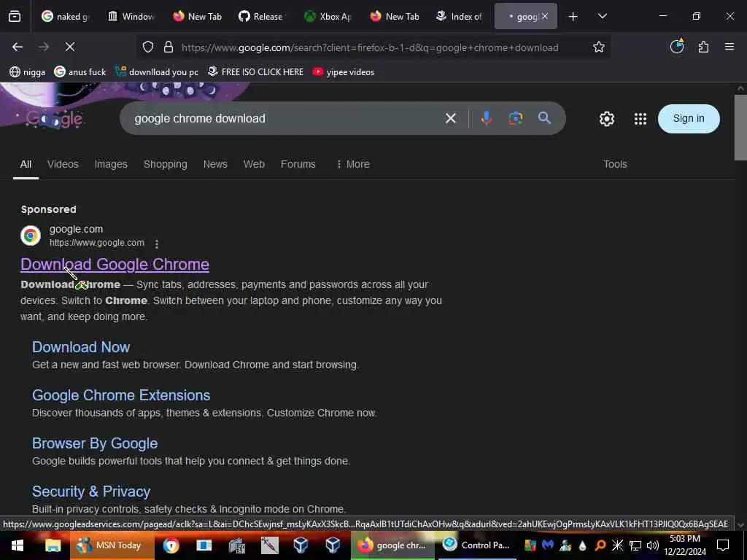Close the current google search tab
Image resolution: width=747 pixels, height=560 pixels.
(x=544, y=16)
